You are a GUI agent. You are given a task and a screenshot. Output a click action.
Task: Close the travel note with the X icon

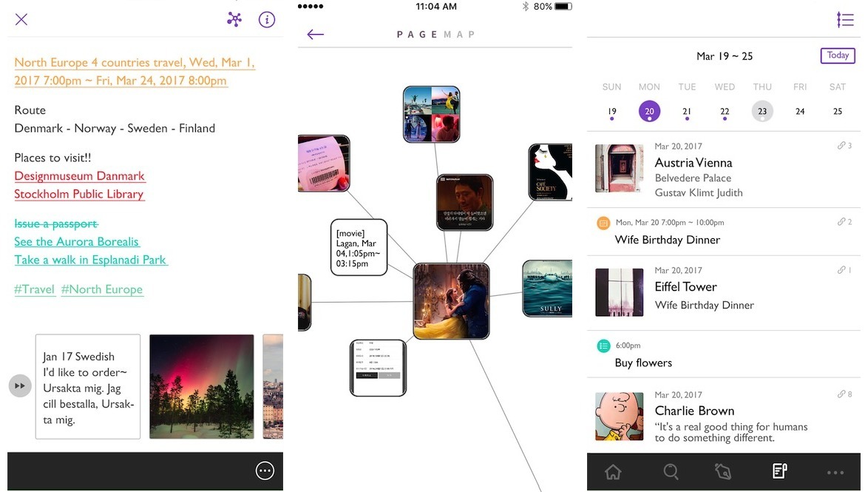pos(21,20)
